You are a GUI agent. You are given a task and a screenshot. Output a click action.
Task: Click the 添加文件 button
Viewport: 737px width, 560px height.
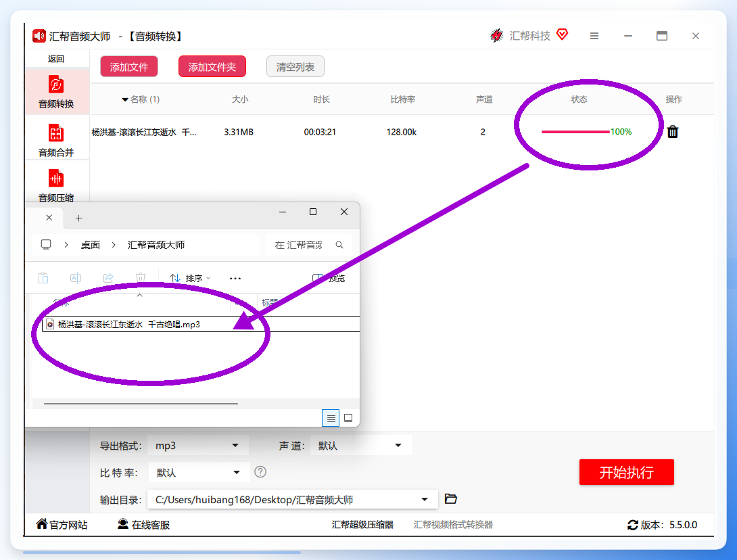coord(129,67)
